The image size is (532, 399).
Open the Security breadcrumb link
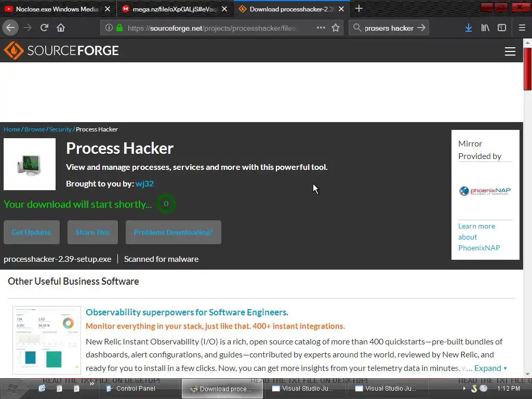pyautogui.click(x=60, y=129)
